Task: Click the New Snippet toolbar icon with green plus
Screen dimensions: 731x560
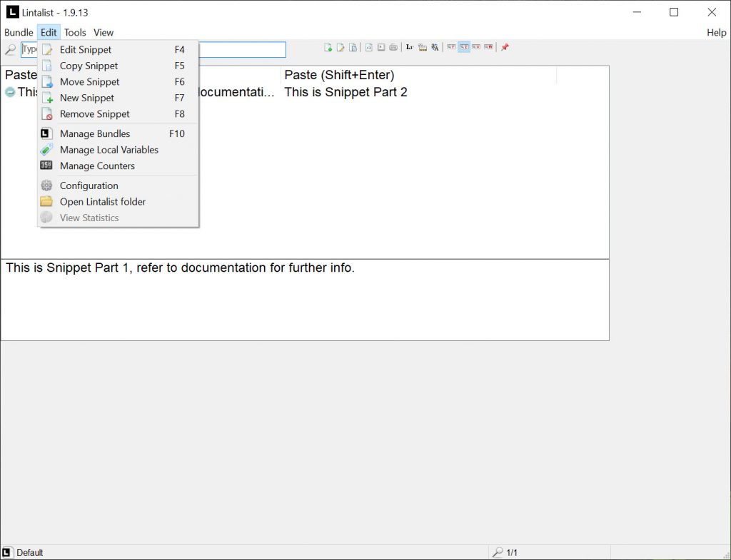Action: [x=328, y=47]
